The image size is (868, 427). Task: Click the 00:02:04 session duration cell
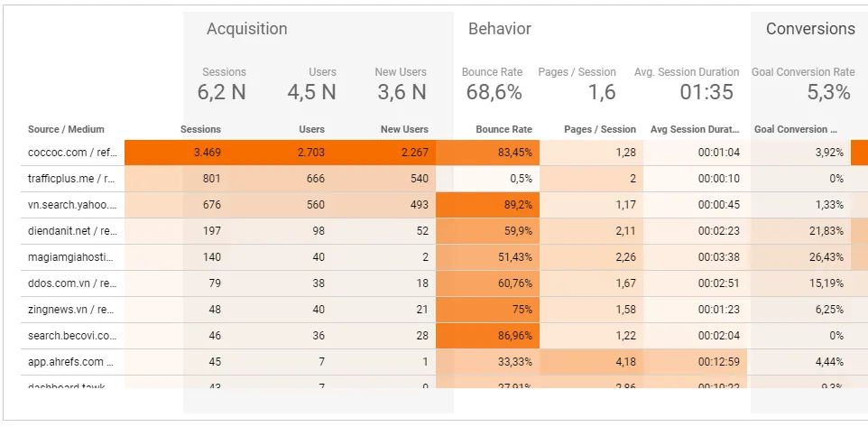tap(696, 336)
